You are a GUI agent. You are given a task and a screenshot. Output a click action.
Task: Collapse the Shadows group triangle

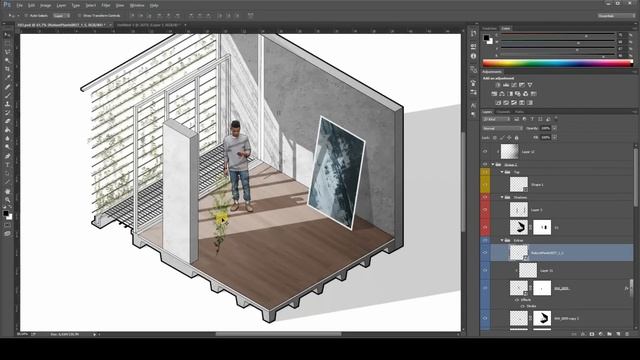coord(502,197)
